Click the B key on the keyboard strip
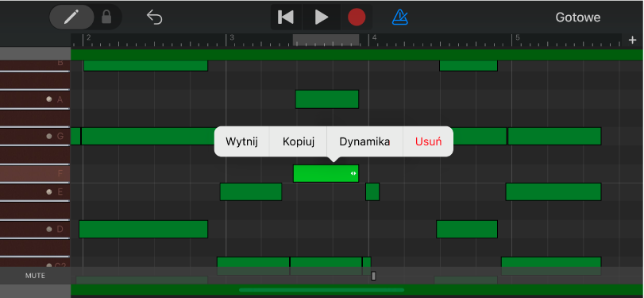This screenshot has width=644, height=298. pos(35,65)
